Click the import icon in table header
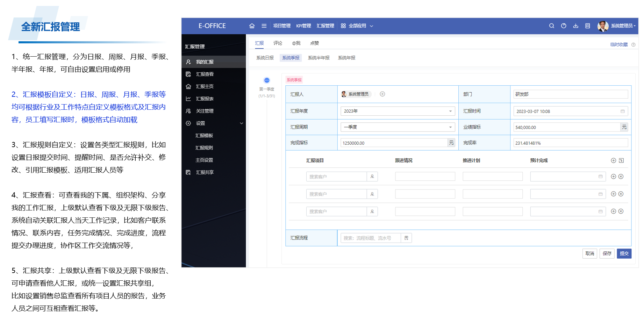 tap(621, 160)
